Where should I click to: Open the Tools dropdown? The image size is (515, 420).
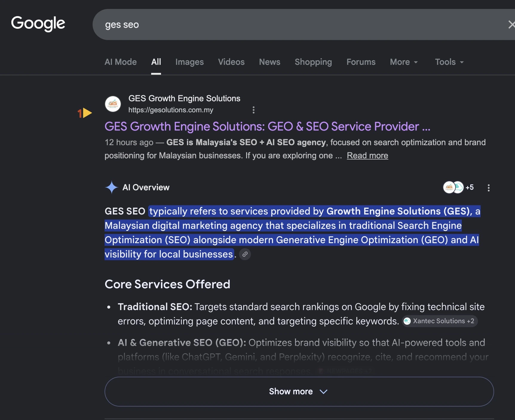tap(449, 62)
